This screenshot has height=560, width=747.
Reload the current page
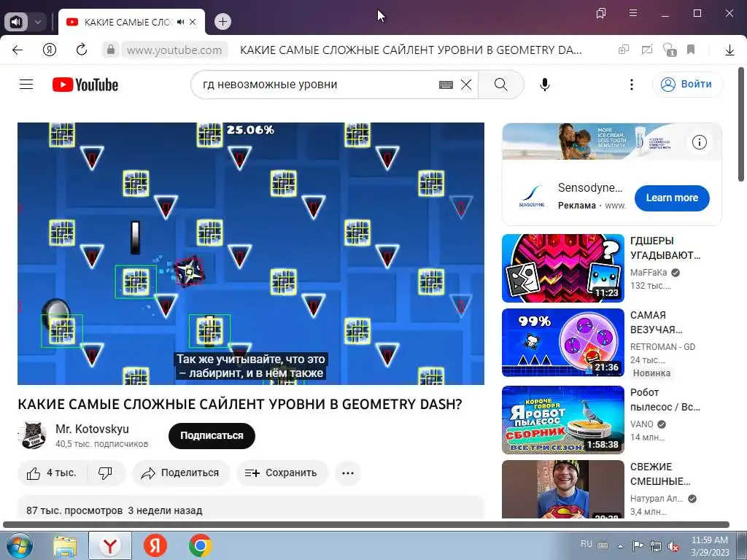click(82, 50)
